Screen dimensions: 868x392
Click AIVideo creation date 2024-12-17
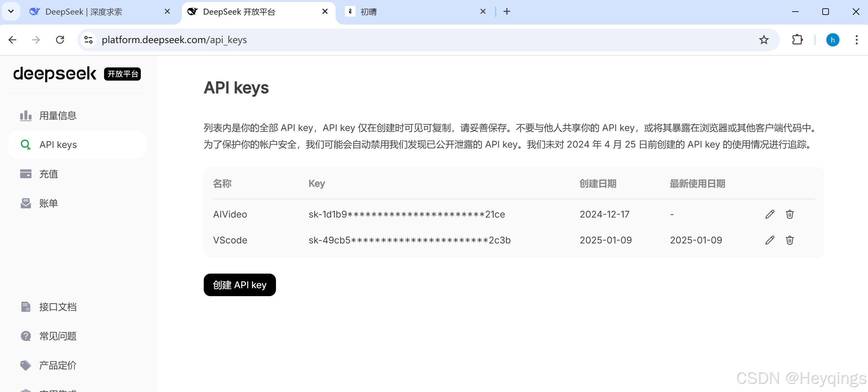coord(605,214)
